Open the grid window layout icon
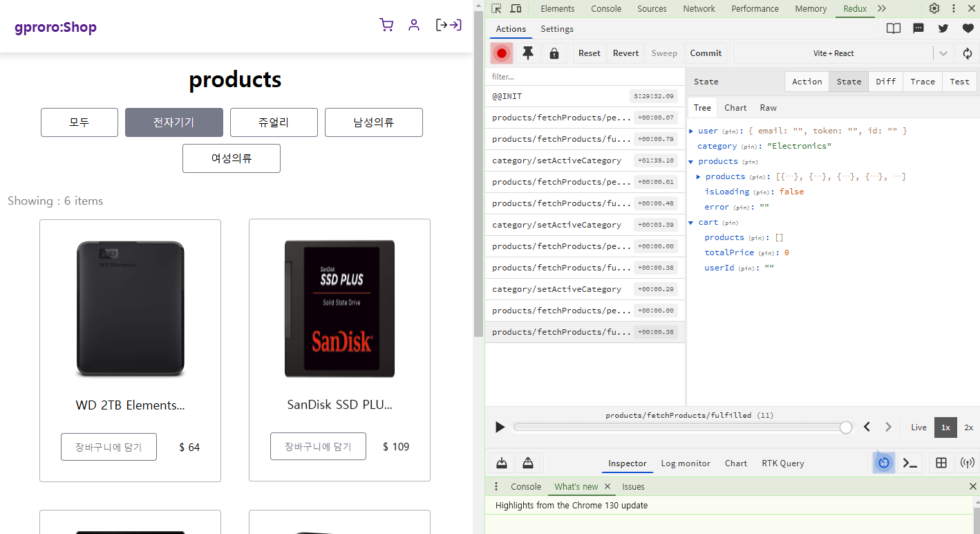This screenshot has width=980, height=534. [x=941, y=463]
